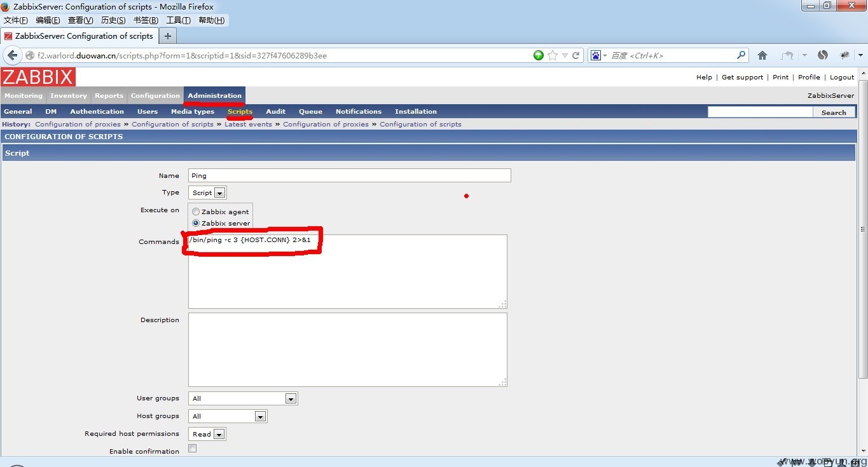Open the 文件(F) menu
This screenshot has height=467, width=868.
click(16, 20)
